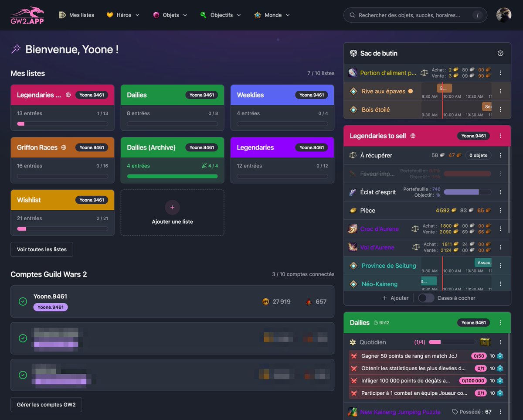Open the Dailies (Archive) list card
523x420 pixels.
tap(172, 160)
